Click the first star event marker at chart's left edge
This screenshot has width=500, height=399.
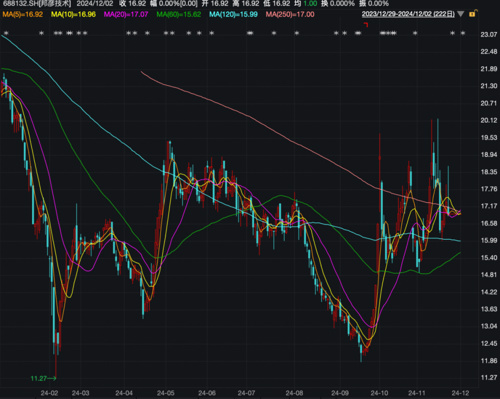(x=6, y=33)
